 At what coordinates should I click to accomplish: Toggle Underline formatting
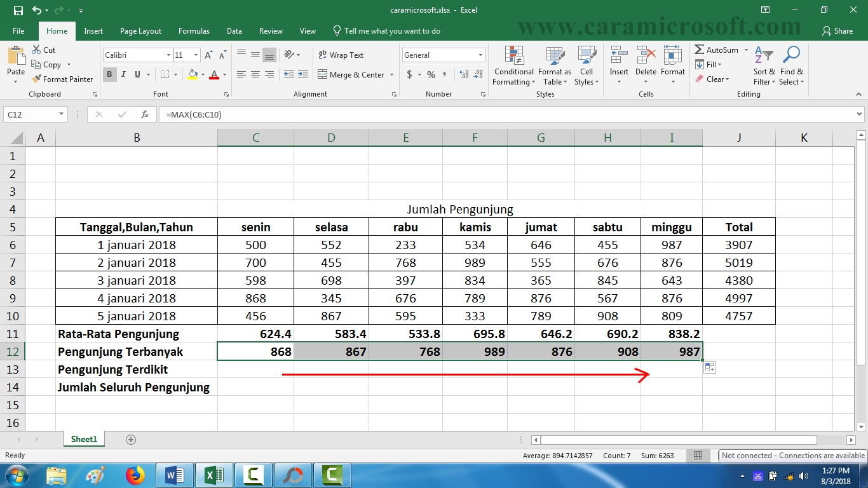click(x=138, y=74)
